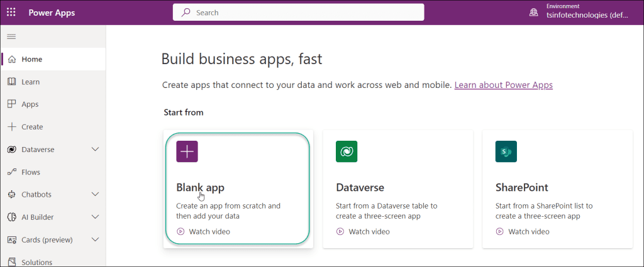Screen dimensions: 644x267
Task: Open Dataverse in the sidebar
Action: 53,150
